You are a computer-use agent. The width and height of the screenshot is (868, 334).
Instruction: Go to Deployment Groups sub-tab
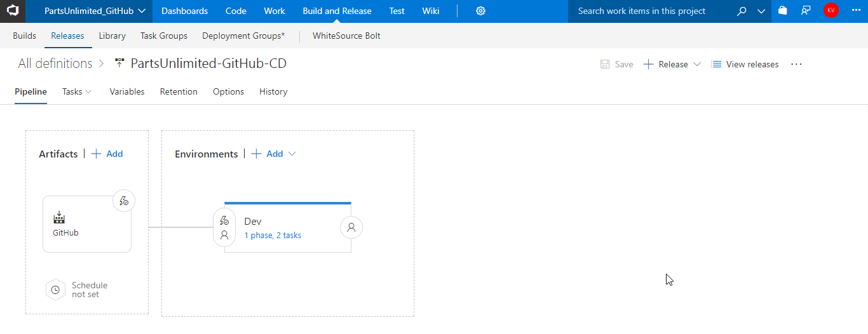[x=243, y=36]
